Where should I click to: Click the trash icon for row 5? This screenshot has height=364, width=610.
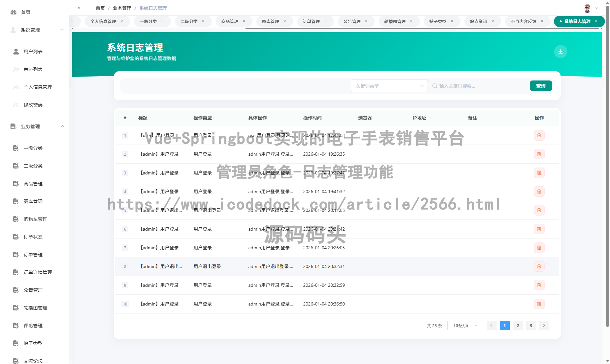click(x=539, y=210)
